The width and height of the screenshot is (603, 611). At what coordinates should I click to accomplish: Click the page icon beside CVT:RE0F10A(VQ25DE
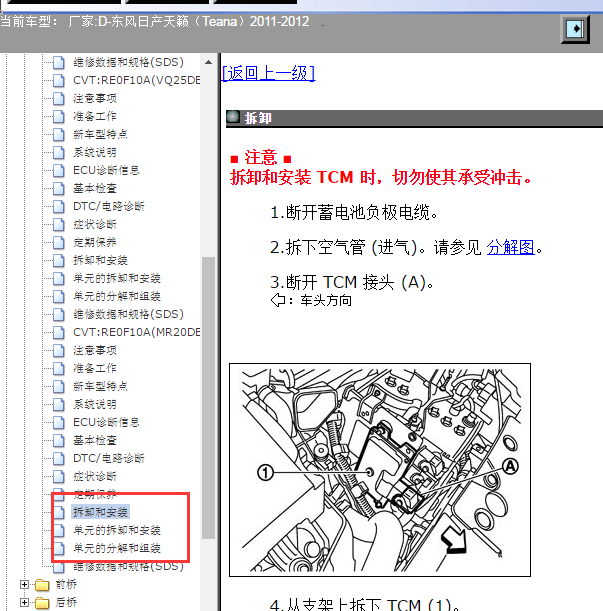click(58, 80)
